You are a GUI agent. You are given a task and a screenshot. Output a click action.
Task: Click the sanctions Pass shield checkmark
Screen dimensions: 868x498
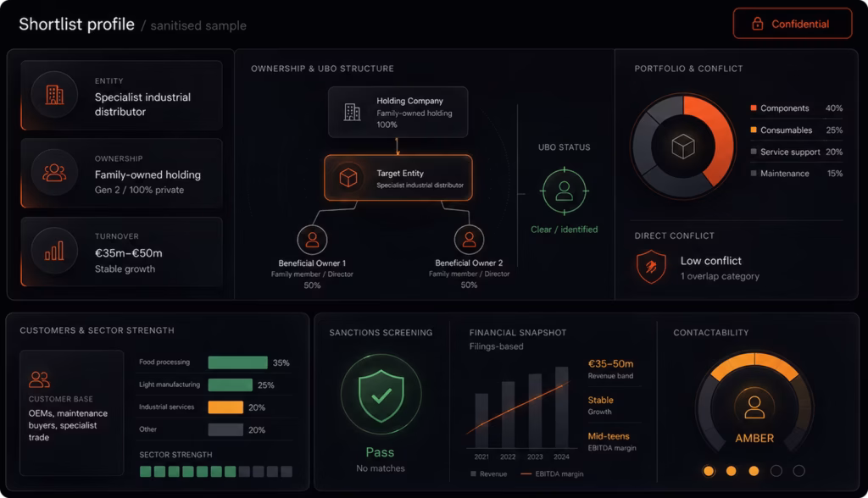pyautogui.click(x=381, y=395)
